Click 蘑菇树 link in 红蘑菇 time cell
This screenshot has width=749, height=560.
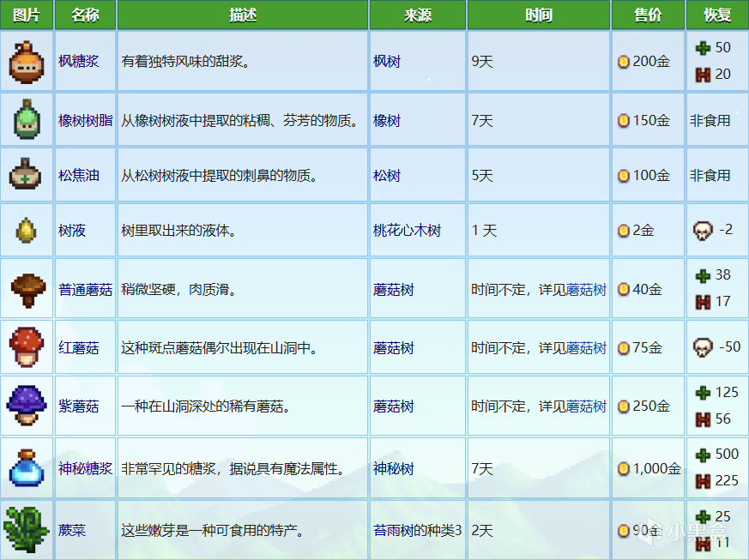586,348
